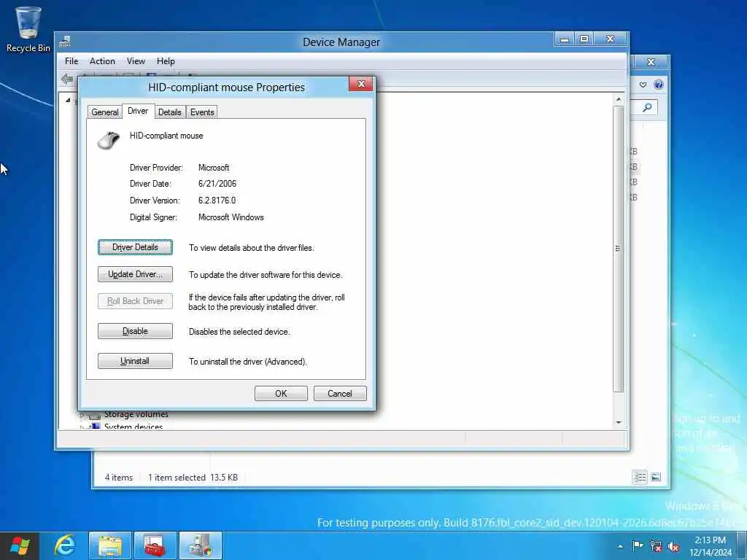Click the 'HID-compliant mouse' device name text
Image resolution: width=747 pixels, height=560 pixels.
click(x=166, y=136)
